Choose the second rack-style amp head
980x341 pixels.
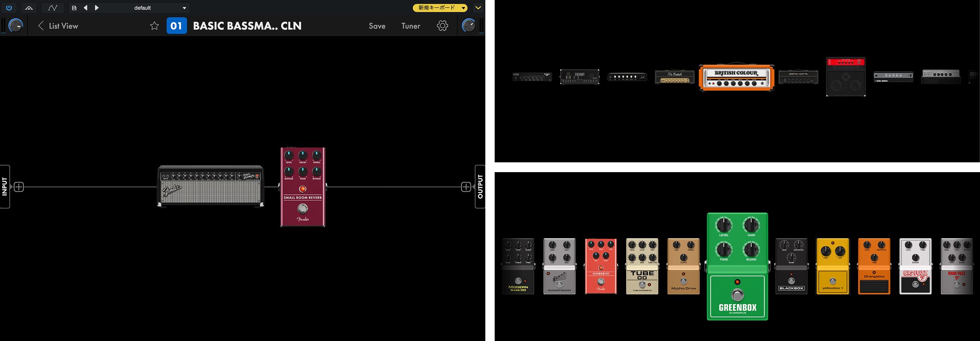[580, 77]
